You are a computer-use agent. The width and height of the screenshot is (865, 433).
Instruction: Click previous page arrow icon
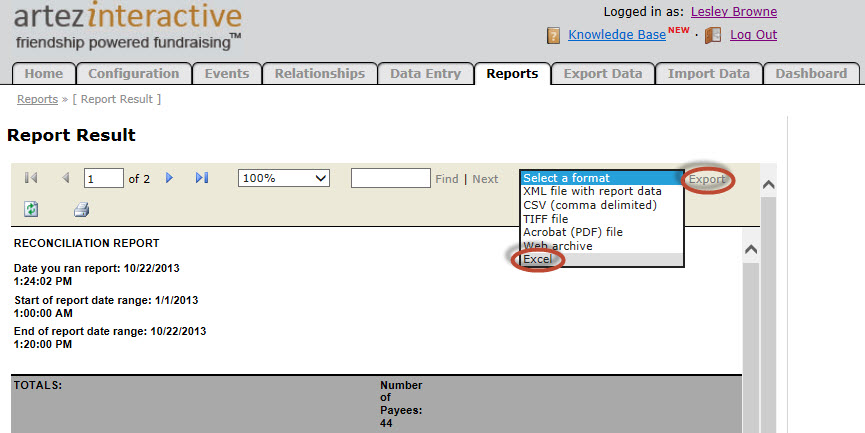point(66,178)
